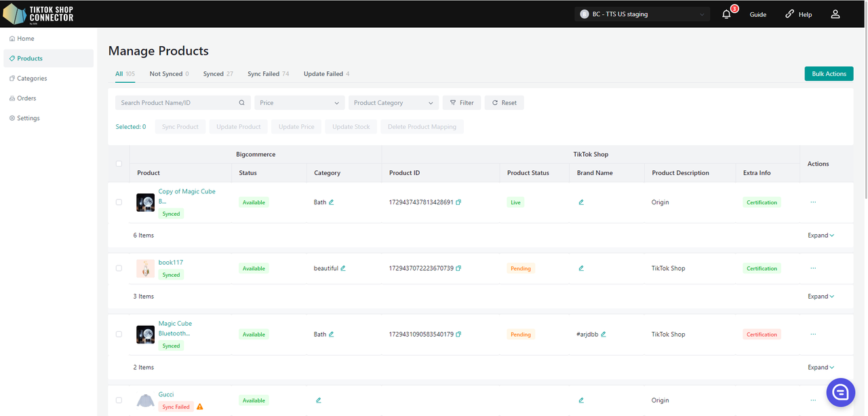This screenshot has height=416, width=868.
Task: Open the Help link icon
Action: tap(790, 14)
